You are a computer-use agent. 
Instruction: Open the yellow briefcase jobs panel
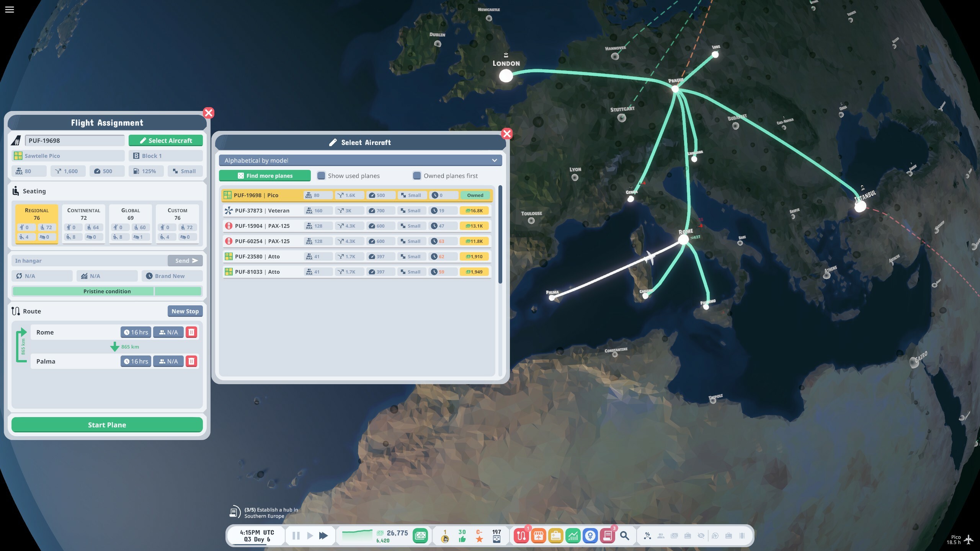tap(556, 535)
